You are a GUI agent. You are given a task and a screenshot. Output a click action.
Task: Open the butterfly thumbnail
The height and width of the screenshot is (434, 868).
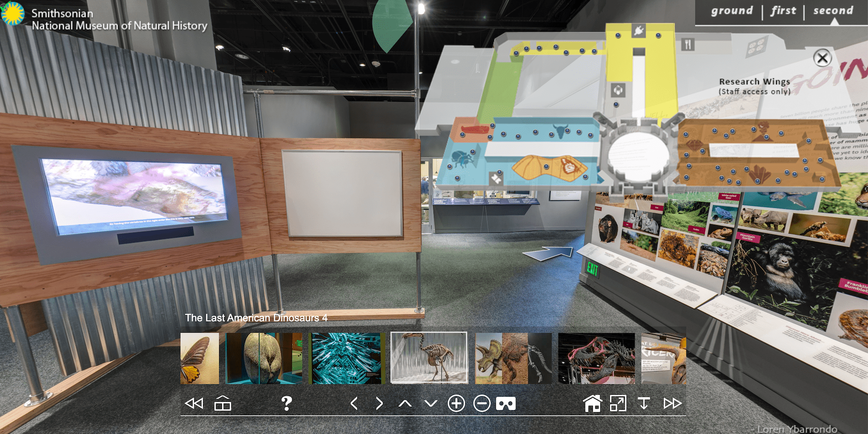point(199,359)
